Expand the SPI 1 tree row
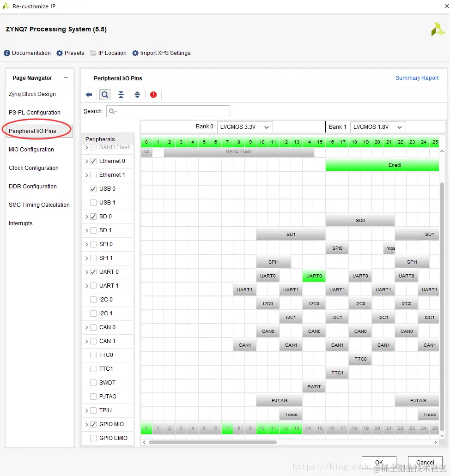Image resolution: width=450 pixels, height=476 pixels. 86,258
